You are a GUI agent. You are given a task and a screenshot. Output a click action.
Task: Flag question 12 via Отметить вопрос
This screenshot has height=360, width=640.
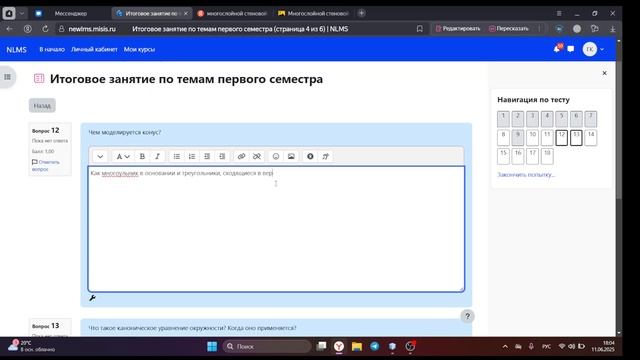46,165
